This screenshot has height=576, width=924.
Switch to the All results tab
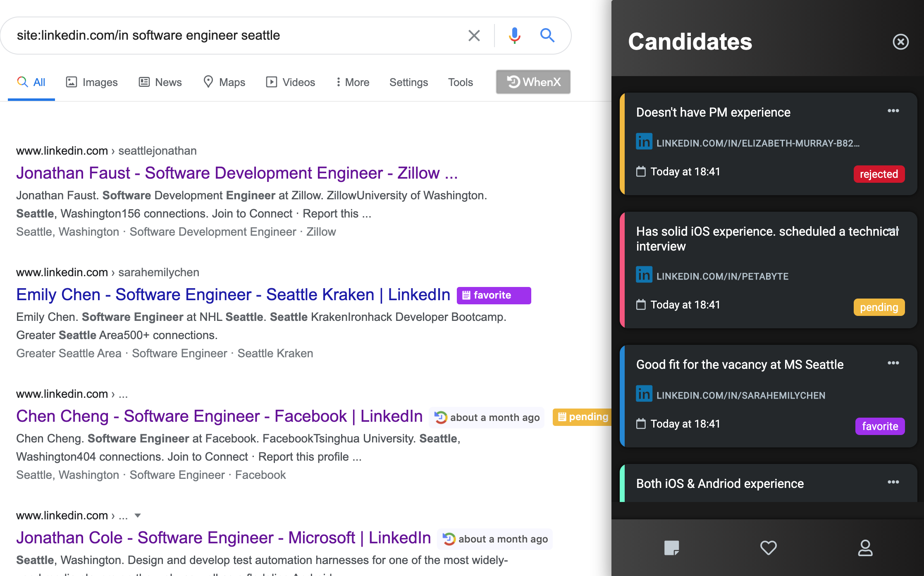click(x=31, y=82)
